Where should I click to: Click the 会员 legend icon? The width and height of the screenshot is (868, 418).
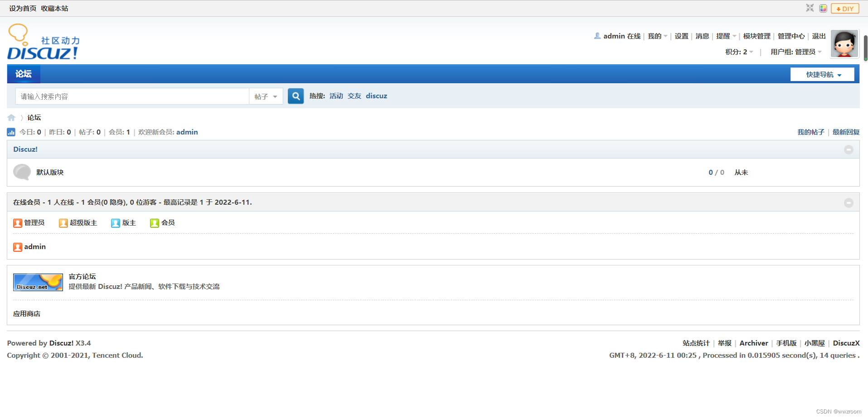(x=155, y=223)
